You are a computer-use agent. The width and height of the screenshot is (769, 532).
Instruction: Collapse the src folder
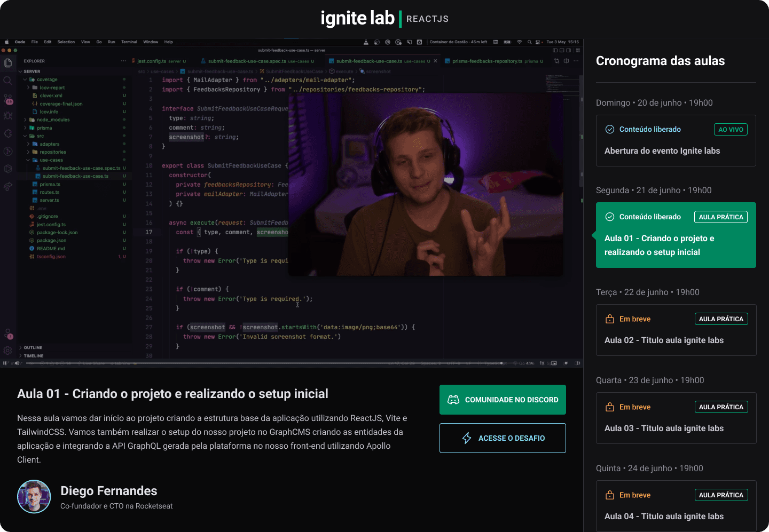[25, 136]
